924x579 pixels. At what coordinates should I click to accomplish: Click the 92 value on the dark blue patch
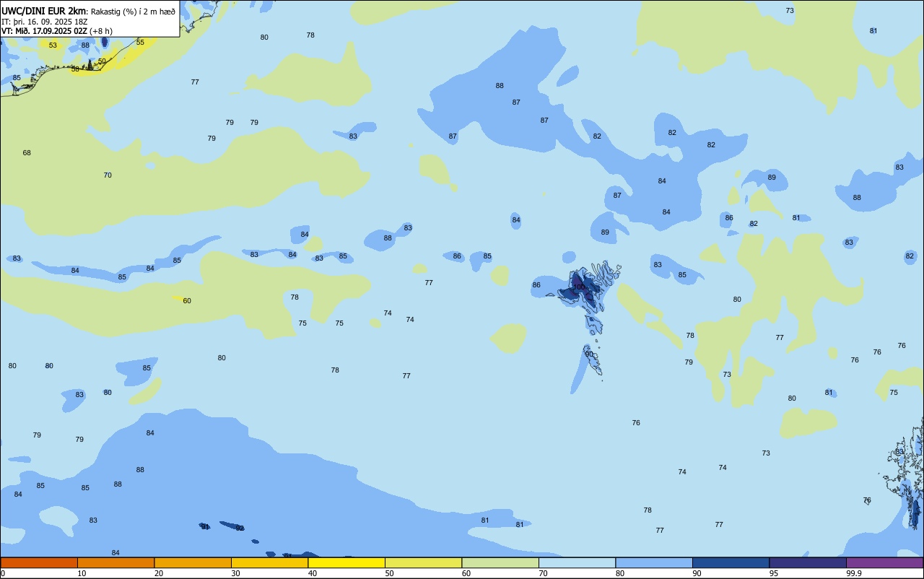tap(240, 528)
